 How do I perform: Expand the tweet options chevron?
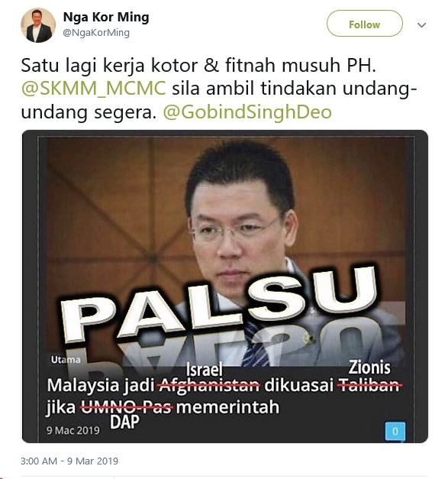pyautogui.click(x=421, y=24)
